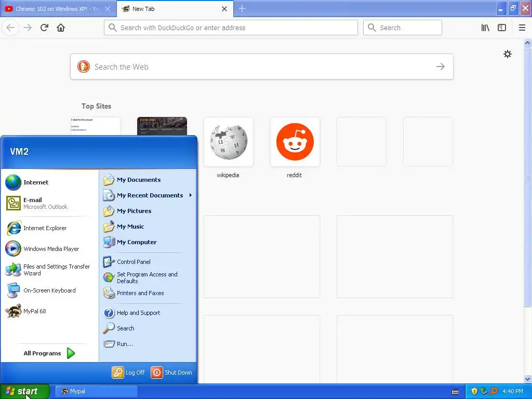Open the Library toolbar icon
This screenshot has height=399, width=532.
click(x=485, y=28)
